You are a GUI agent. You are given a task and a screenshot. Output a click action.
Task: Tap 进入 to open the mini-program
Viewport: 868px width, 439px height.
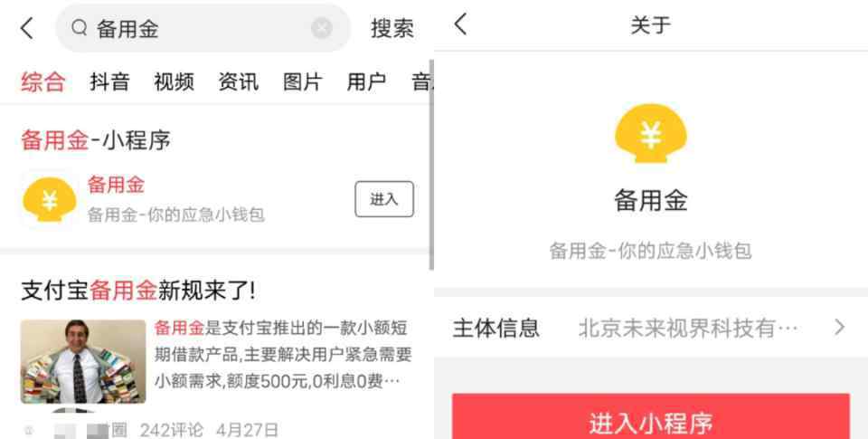click(x=384, y=199)
